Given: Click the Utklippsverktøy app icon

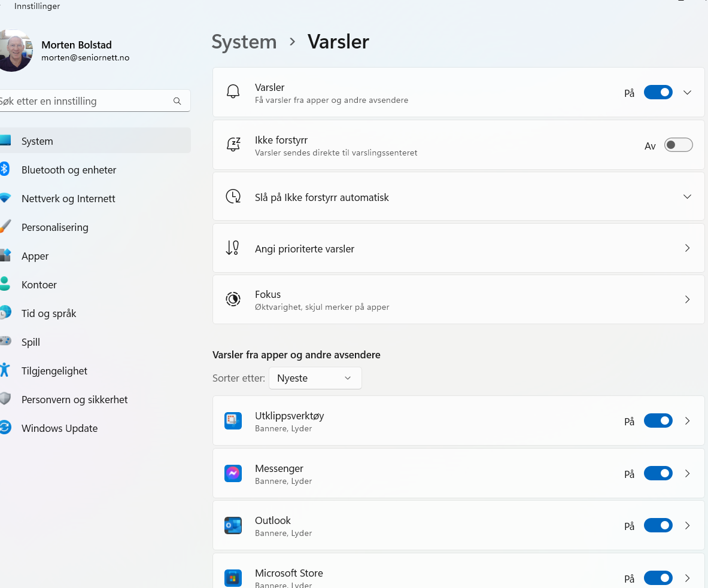Looking at the screenshot, I should click(x=233, y=421).
